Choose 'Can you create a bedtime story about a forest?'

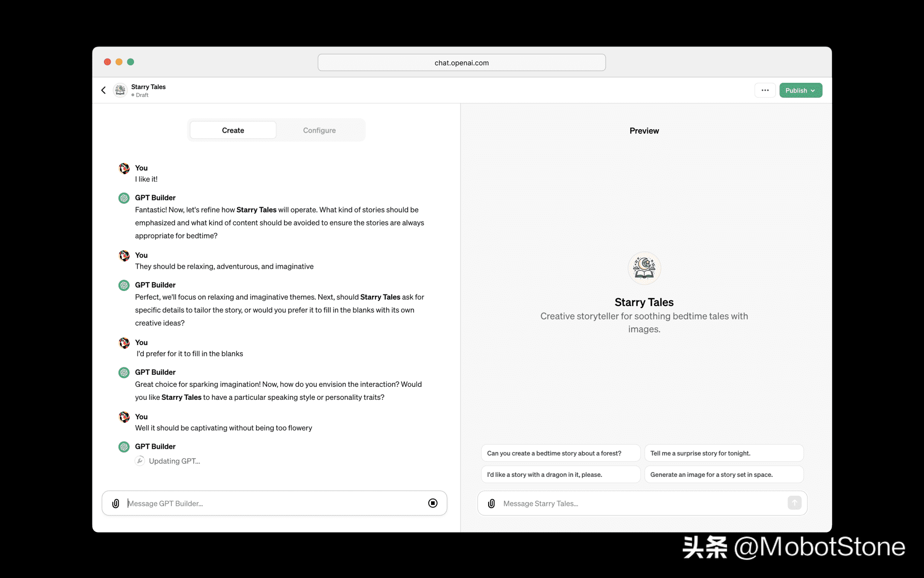[x=561, y=453]
